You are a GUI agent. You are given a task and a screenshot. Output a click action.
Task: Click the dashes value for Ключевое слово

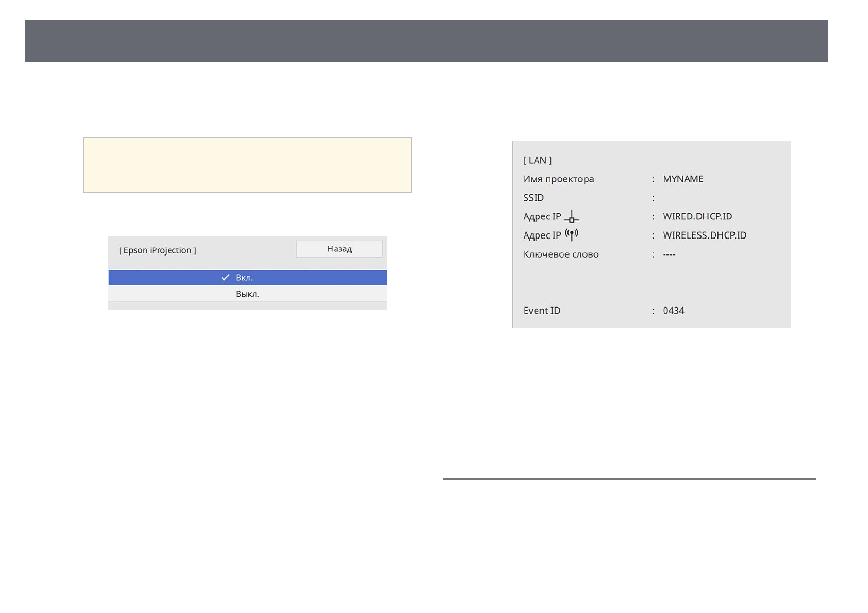pos(669,254)
